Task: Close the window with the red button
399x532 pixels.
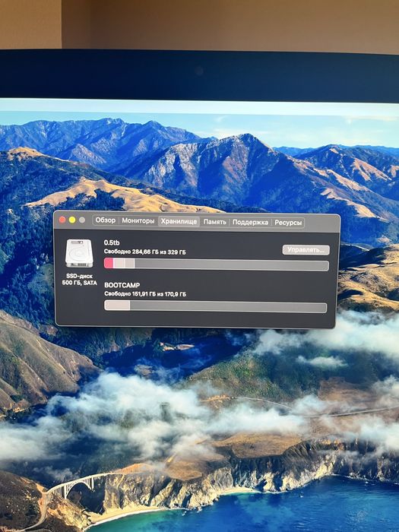Action: click(62, 220)
